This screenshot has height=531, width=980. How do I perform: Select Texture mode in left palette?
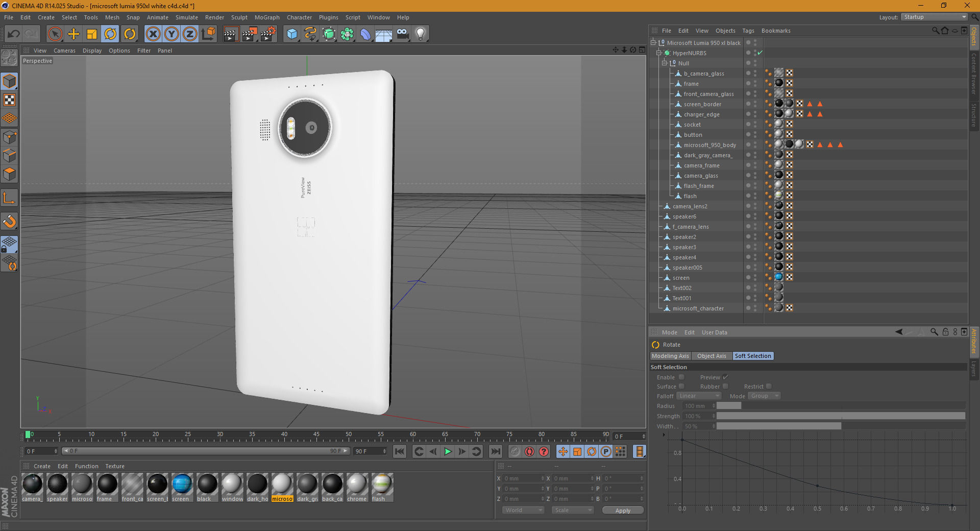click(x=10, y=100)
